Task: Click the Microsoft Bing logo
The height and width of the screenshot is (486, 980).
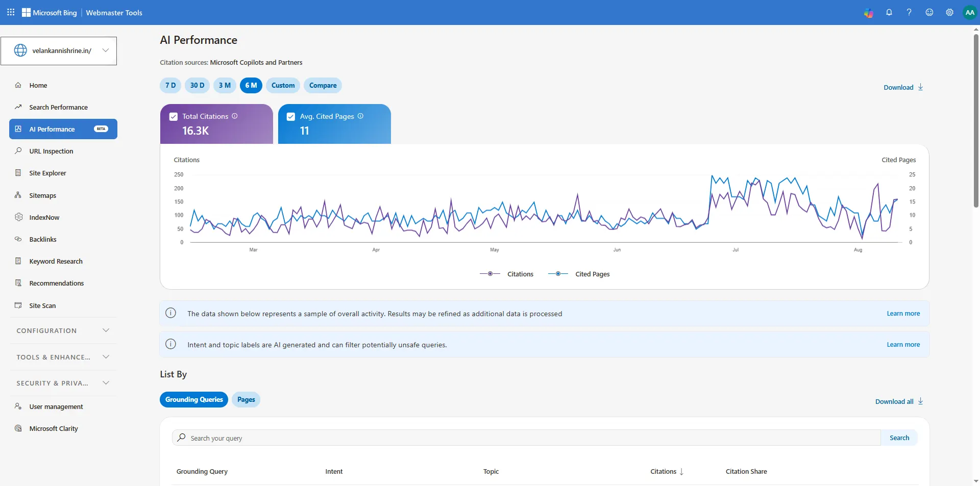Action: point(50,13)
